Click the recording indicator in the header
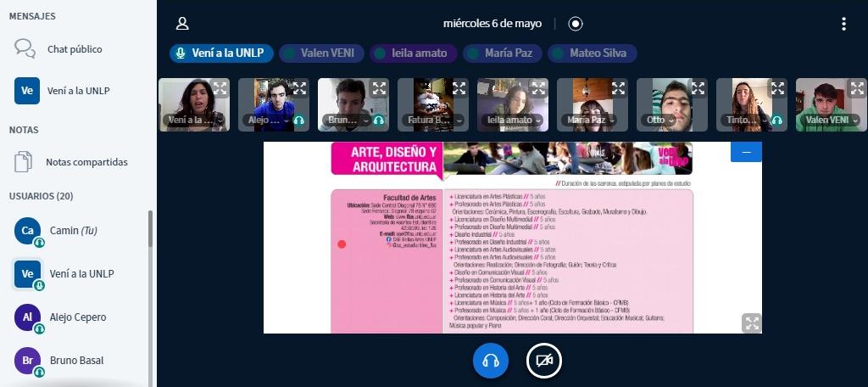868x387 pixels. click(x=576, y=24)
